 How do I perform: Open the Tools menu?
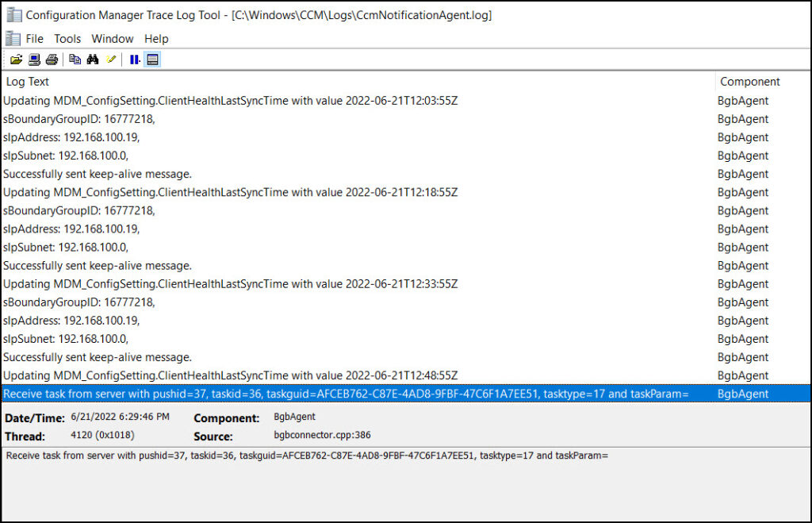(x=67, y=39)
